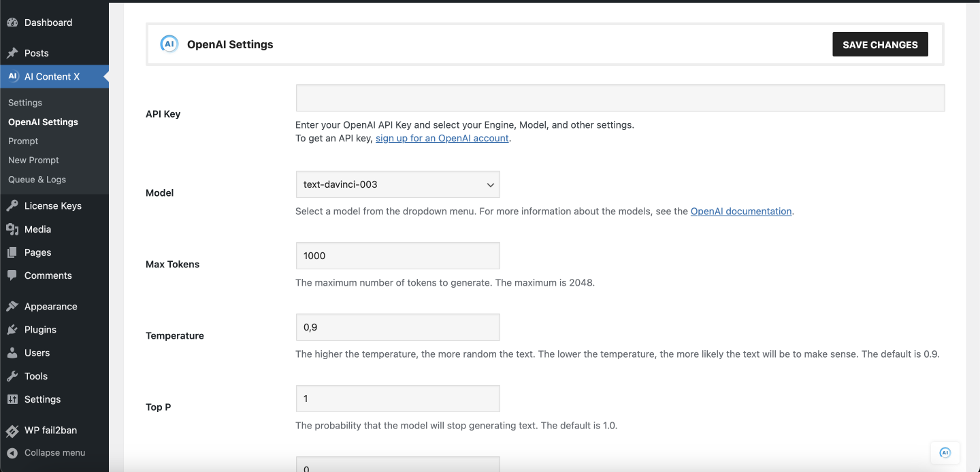Click the Top P field label
The width and height of the screenshot is (980, 472).
[x=159, y=407]
